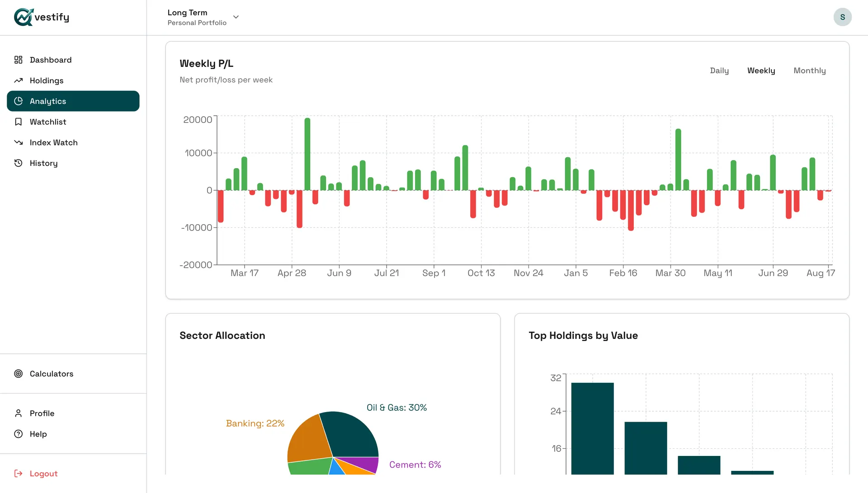Click the 'Top Holdings by Value' heading
The image size is (868, 493).
click(x=583, y=336)
